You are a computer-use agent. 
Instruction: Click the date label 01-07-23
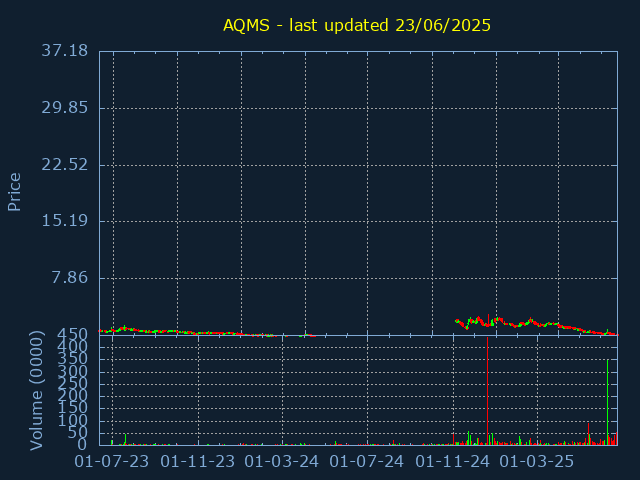point(111,462)
